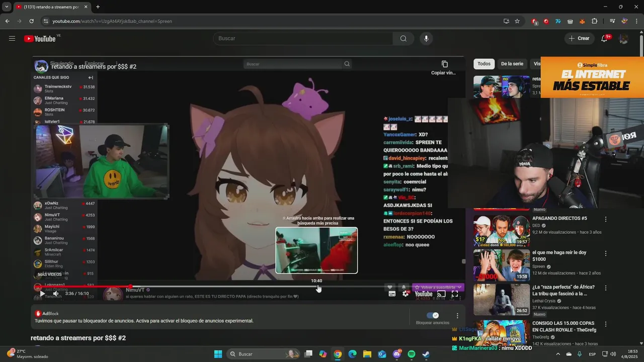Viewport: 644px width, 362px height.
Task: Copy video link using Copiar vínculo icon
Action: tap(444, 64)
